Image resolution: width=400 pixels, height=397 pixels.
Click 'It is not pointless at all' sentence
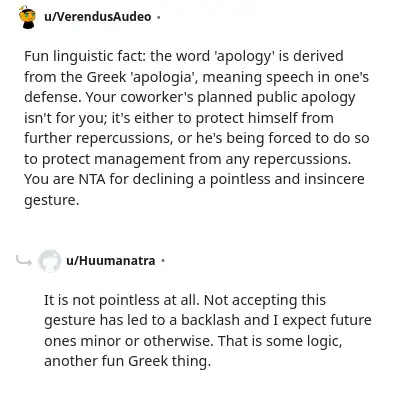pos(122,300)
